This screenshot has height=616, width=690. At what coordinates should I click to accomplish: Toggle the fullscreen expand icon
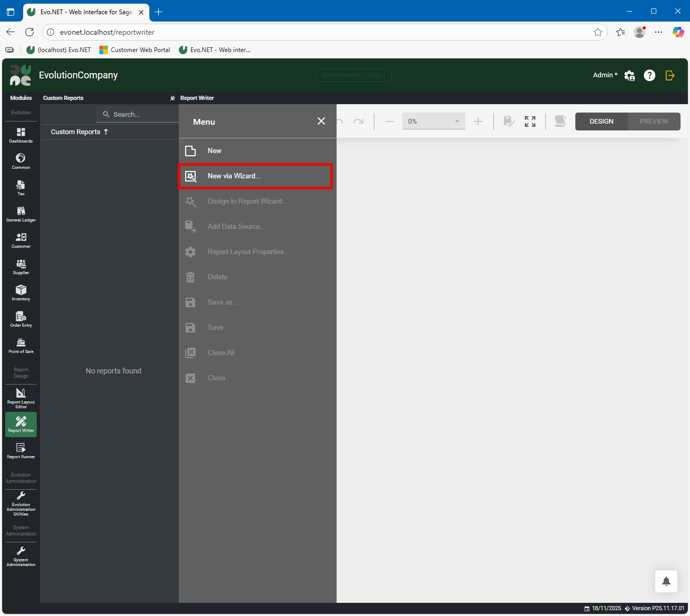[530, 122]
